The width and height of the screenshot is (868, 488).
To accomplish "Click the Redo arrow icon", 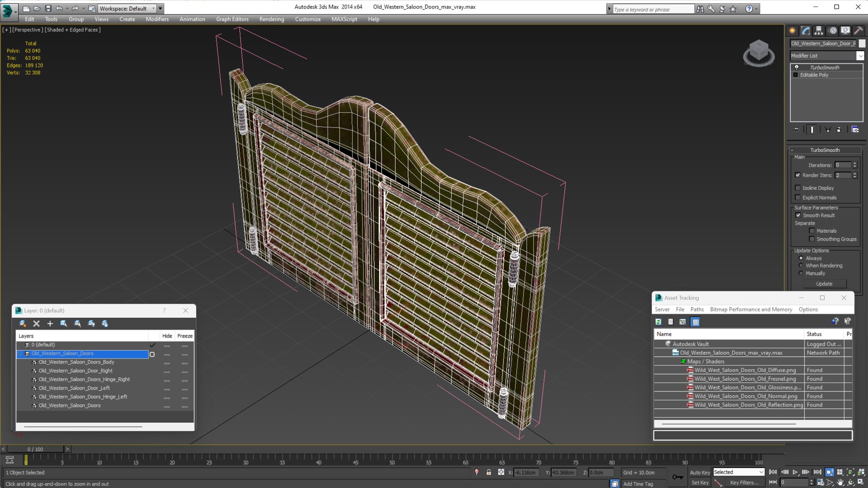I will (x=75, y=8).
